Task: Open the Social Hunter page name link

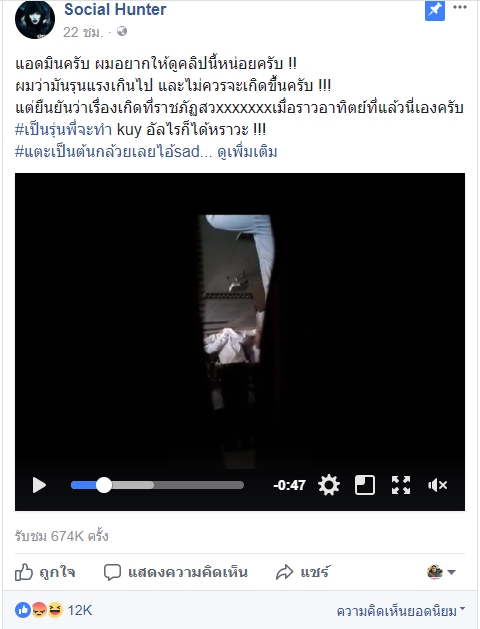Action: (x=115, y=9)
